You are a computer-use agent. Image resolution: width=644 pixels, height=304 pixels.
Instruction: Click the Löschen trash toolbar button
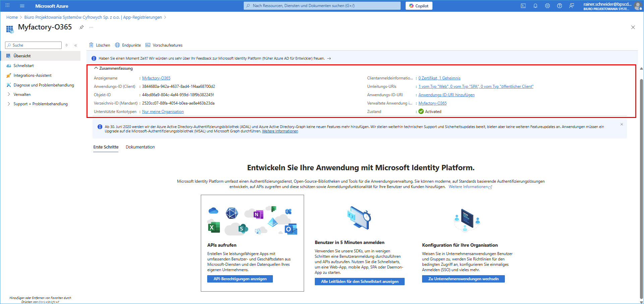100,45
